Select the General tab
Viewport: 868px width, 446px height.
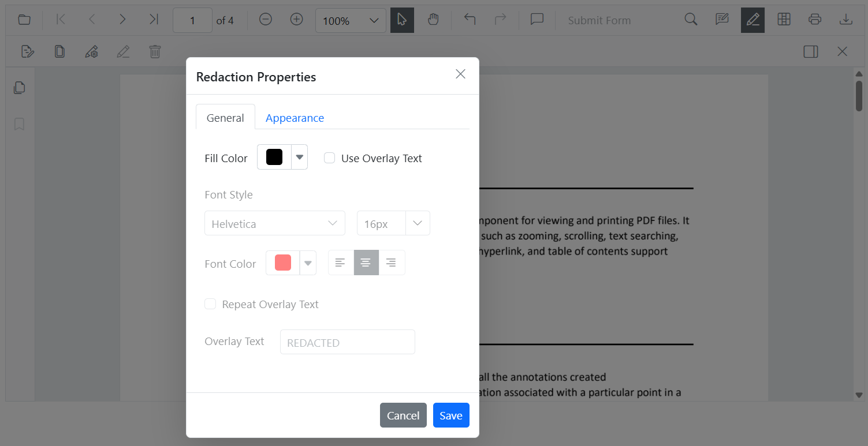click(x=225, y=118)
